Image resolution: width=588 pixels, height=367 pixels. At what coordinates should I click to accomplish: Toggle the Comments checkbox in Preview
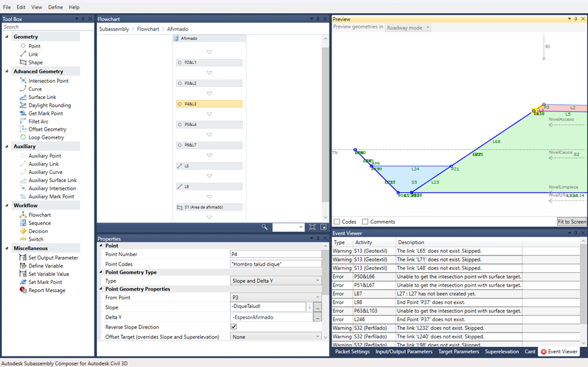[x=365, y=222]
